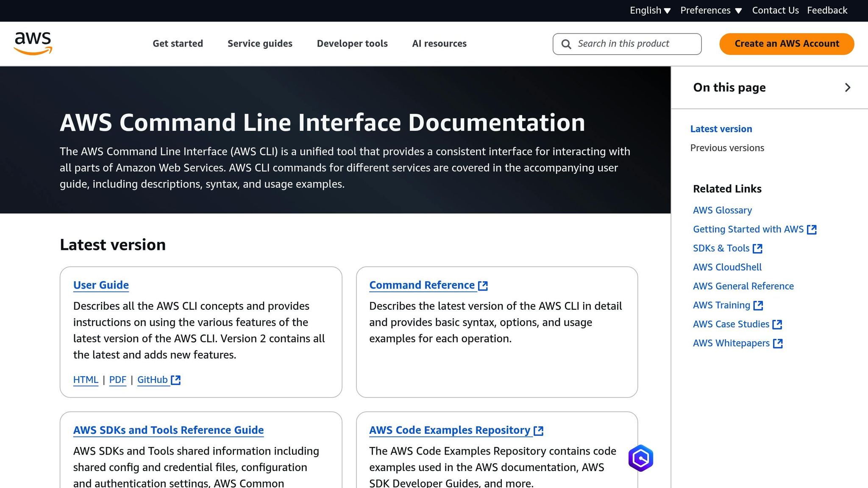Open the floating assistant chat icon
The width and height of the screenshot is (868, 488).
tap(640, 458)
